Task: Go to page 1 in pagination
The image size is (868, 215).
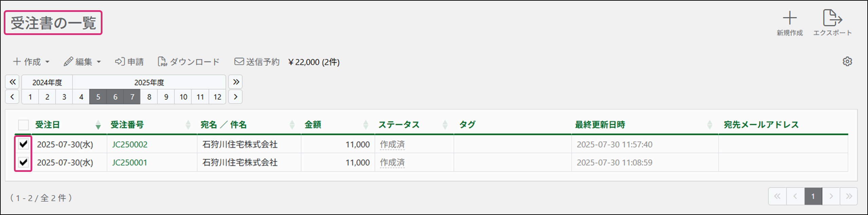Action: pos(813,196)
